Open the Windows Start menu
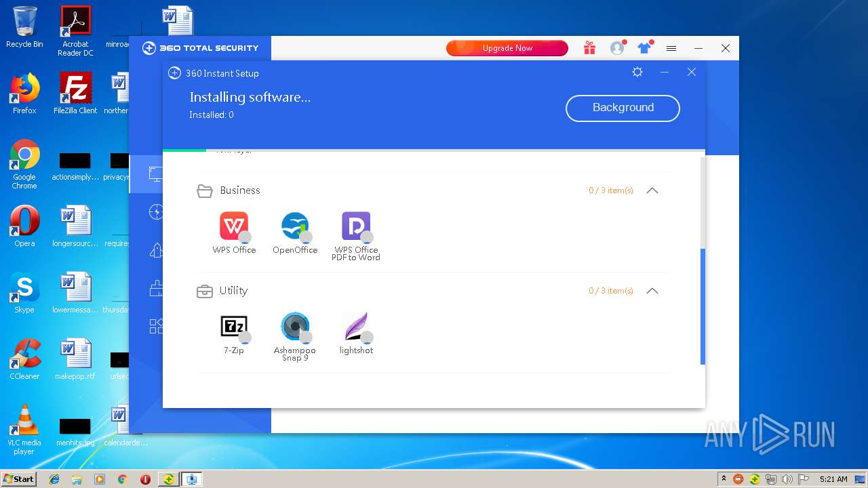The width and height of the screenshot is (868, 488). pyautogui.click(x=18, y=479)
